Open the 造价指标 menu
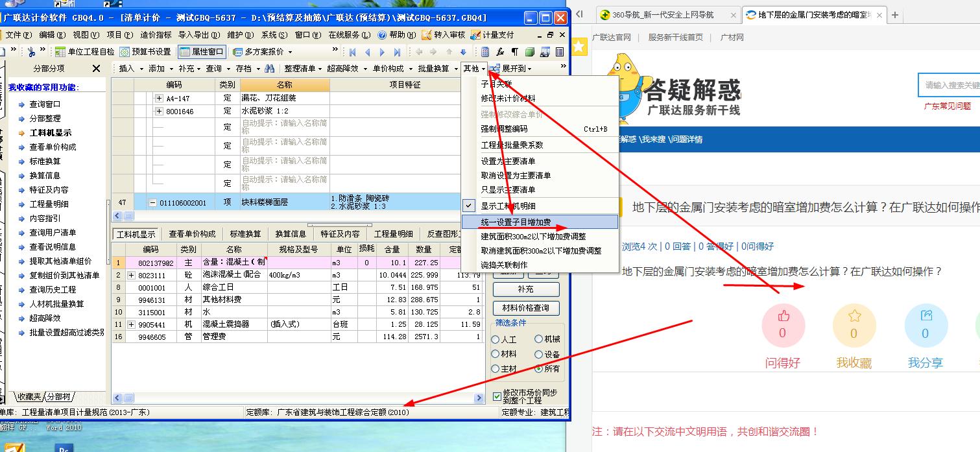The width and height of the screenshot is (980, 452). pos(156,35)
